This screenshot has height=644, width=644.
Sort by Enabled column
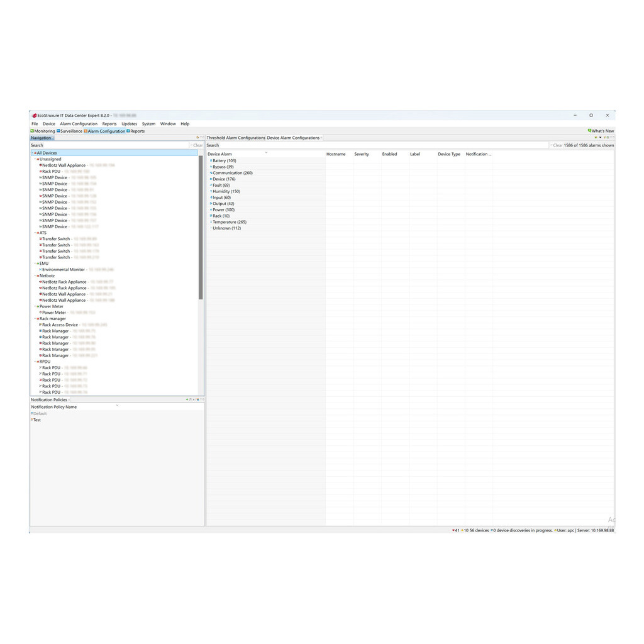coord(395,154)
